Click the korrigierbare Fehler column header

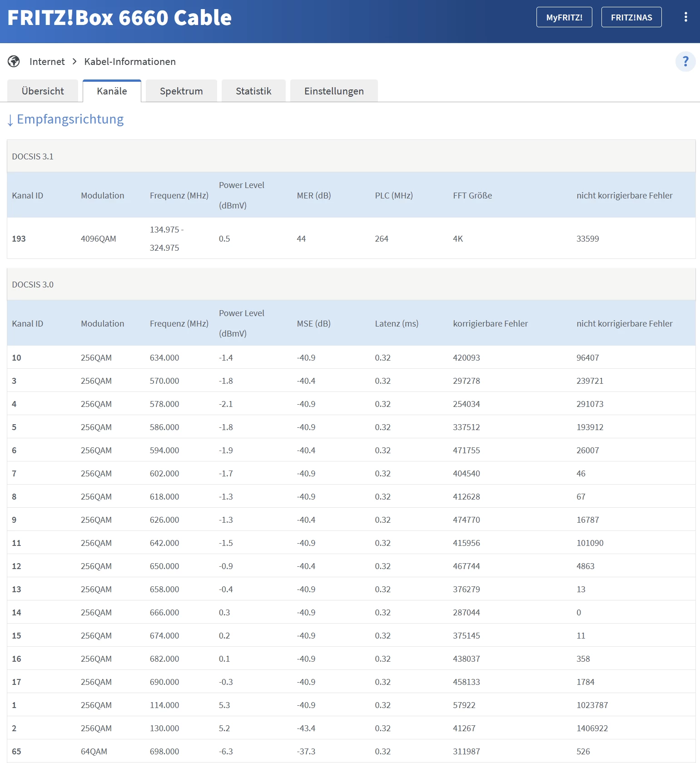point(490,323)
